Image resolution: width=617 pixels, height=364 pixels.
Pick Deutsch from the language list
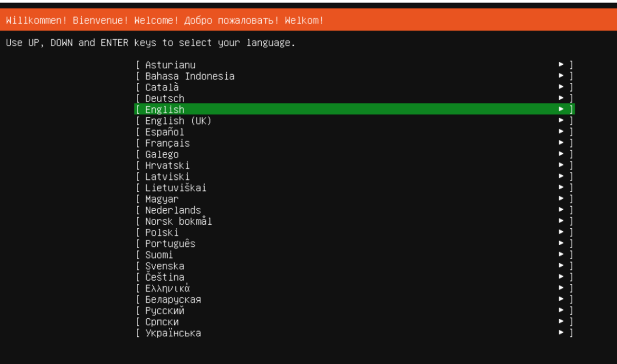(x=354, y=98)
